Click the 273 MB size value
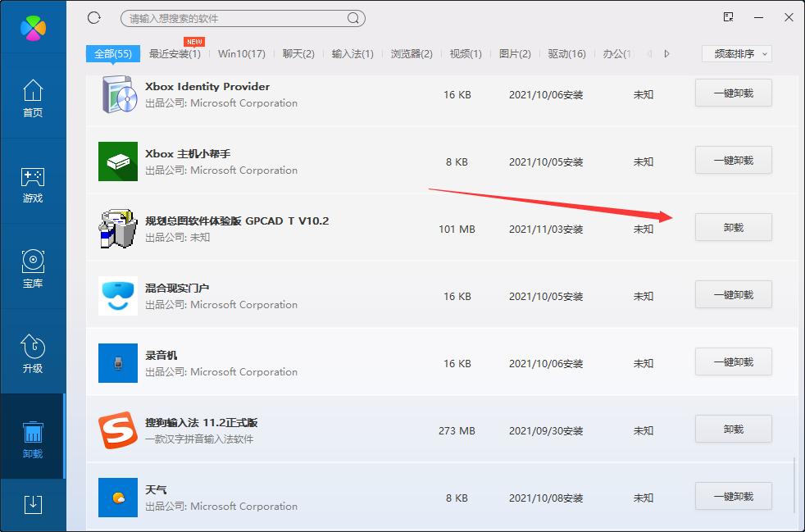The image size is (805, 532). [x=457, y=431]
